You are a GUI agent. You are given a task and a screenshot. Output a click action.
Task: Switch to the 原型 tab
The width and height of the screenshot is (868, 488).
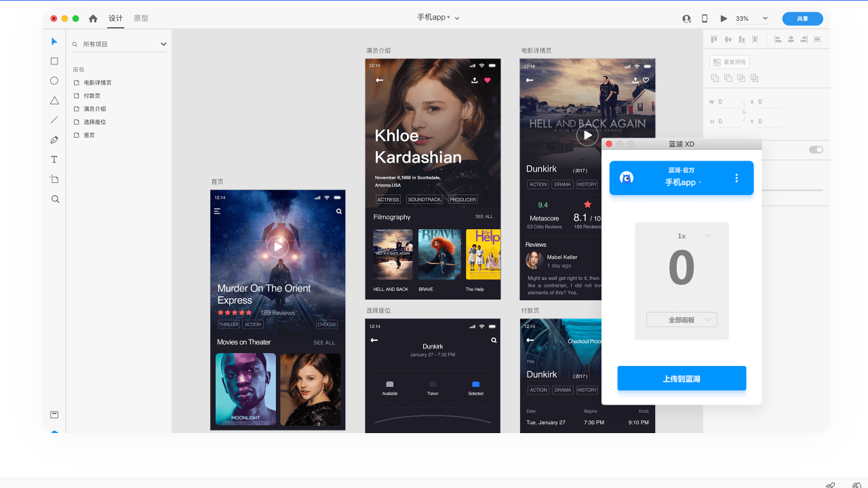(x=141, y=18)
